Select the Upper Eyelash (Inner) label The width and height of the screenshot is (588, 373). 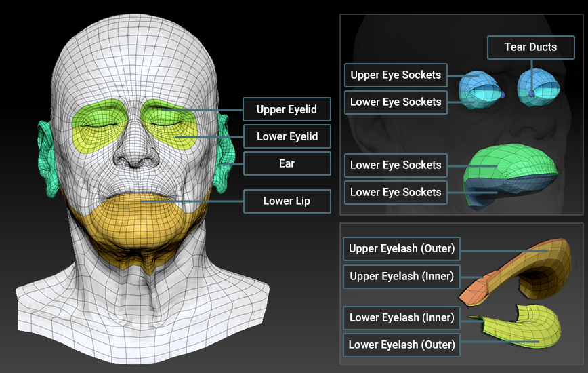(401, 276)
